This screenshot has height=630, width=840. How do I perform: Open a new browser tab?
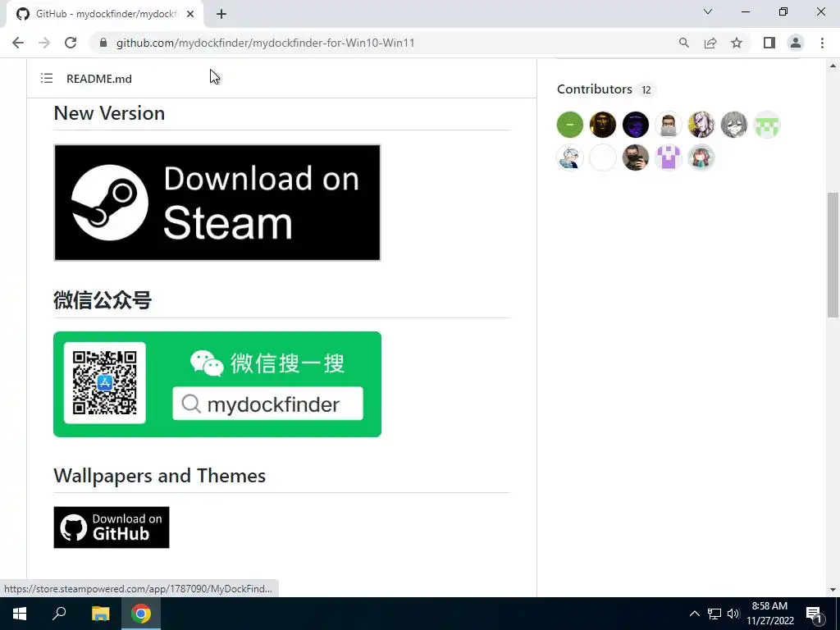tap(221, 14)
